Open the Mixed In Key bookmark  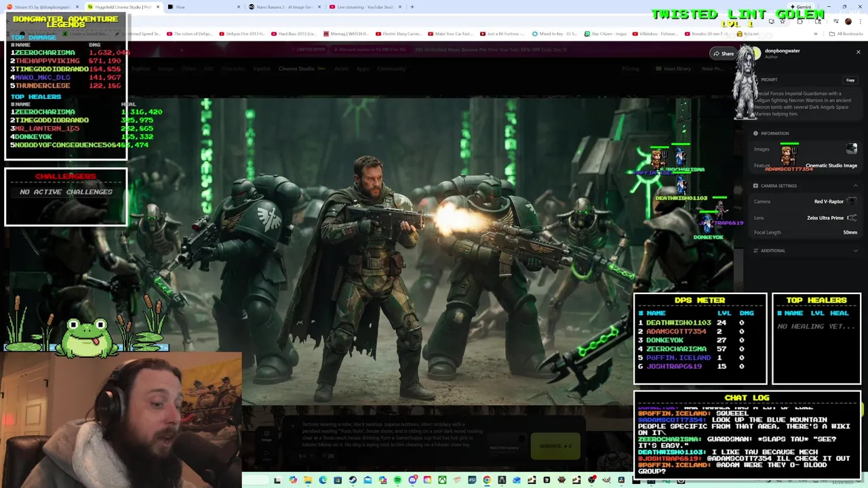tap(554, 34)
